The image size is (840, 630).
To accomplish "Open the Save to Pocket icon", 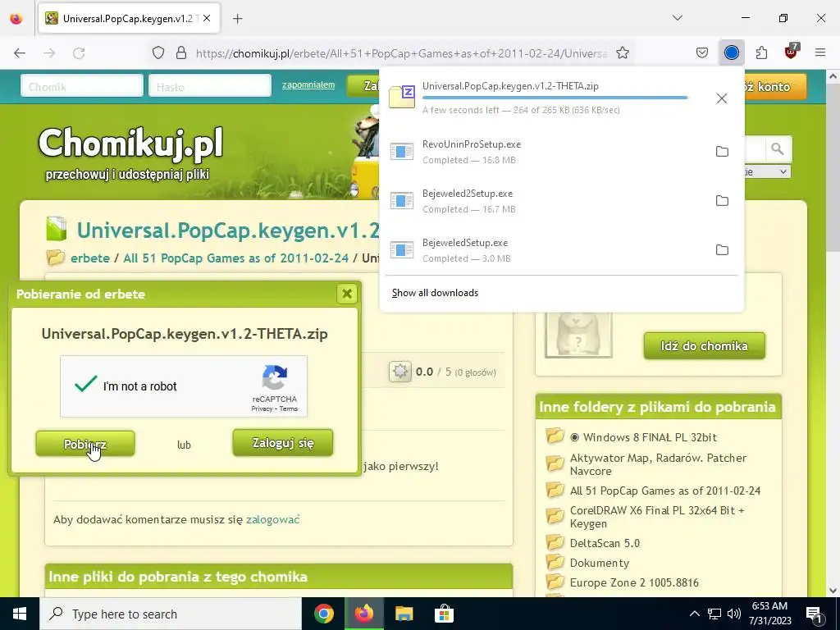I will coord(702,52).
